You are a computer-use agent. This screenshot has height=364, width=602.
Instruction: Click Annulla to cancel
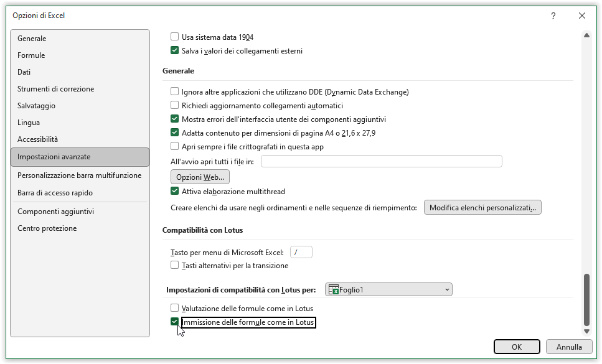pyautogui.click(x=569, y=347)
